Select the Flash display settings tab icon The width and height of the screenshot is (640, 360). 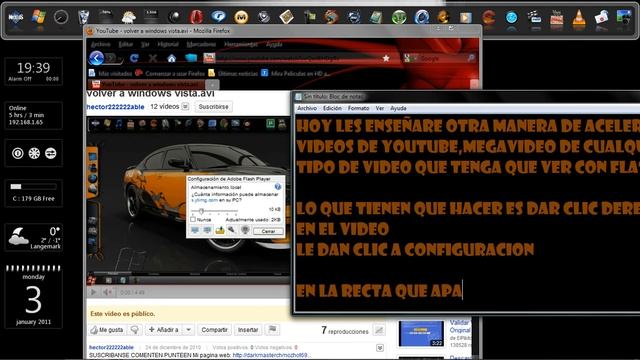(x=195, y=231)
